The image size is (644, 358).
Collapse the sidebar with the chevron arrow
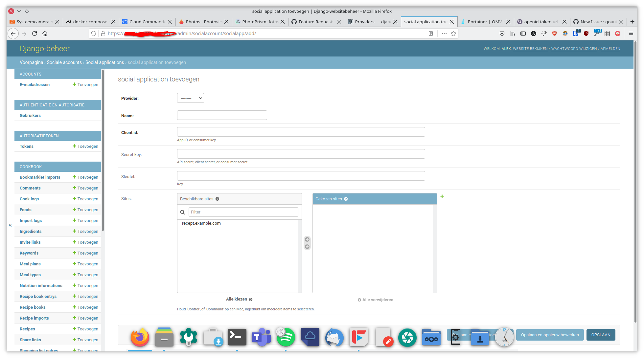10,225
